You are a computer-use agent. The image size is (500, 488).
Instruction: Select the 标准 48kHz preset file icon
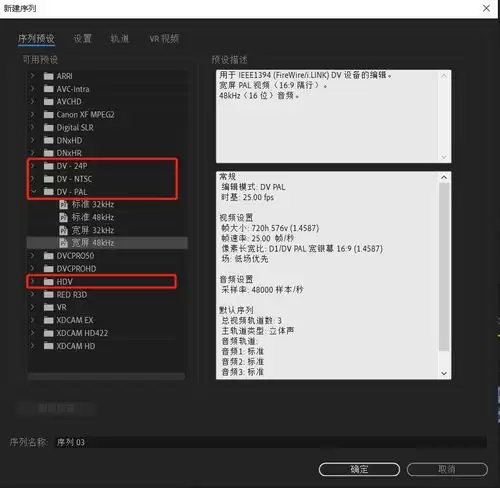tap(63, 217)
